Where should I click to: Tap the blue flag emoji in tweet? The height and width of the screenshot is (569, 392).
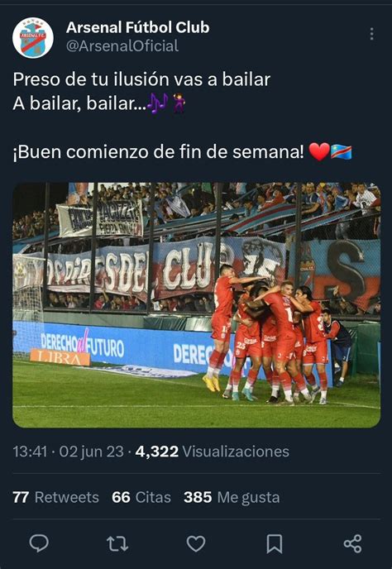point(342,151)
